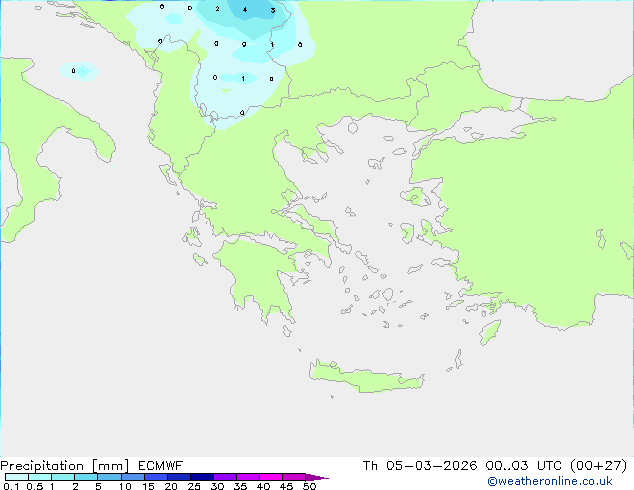Screen dimensions: 634x490
Task: Click the legend label '35'
Action: click(240, 486)
